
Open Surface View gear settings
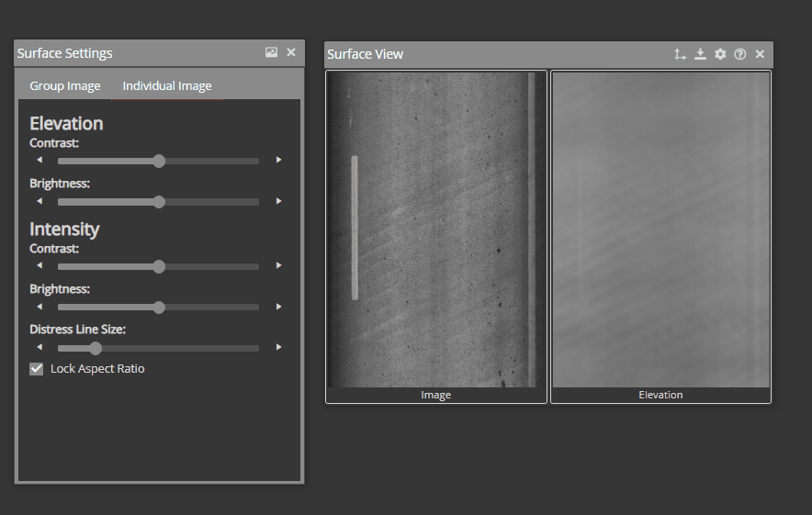point(720,54)
